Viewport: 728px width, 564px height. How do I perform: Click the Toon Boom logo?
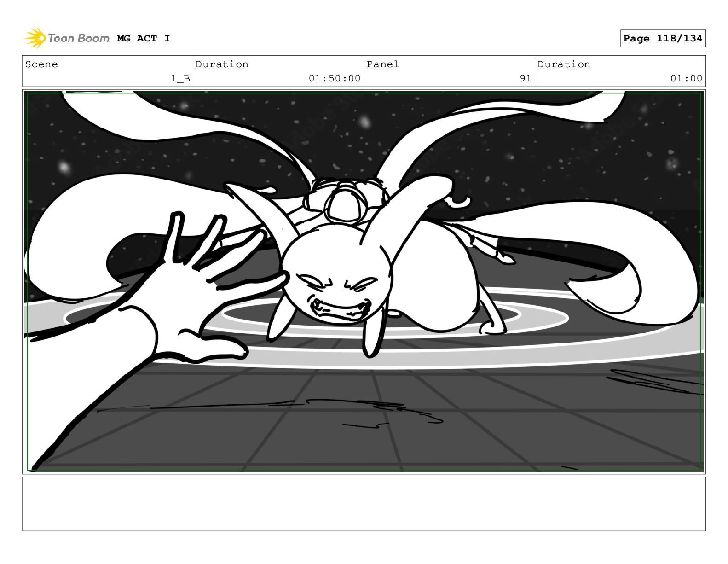tap(67, 38)
